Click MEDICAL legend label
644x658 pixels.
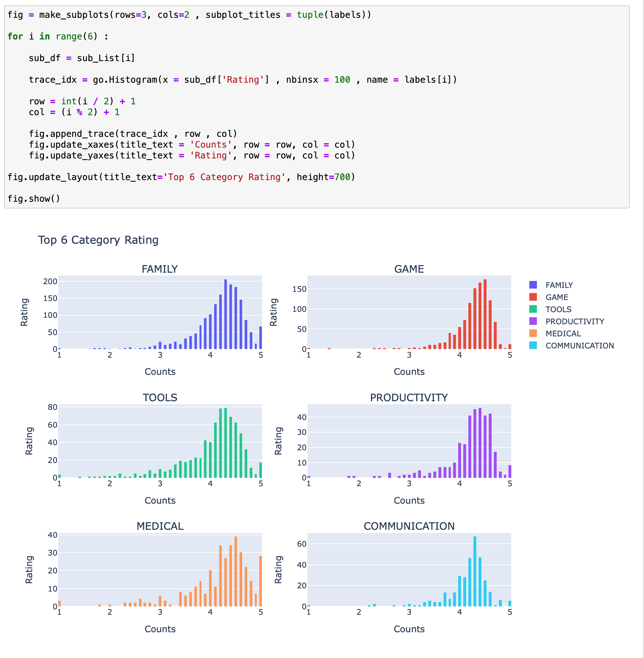pos(563,333)
